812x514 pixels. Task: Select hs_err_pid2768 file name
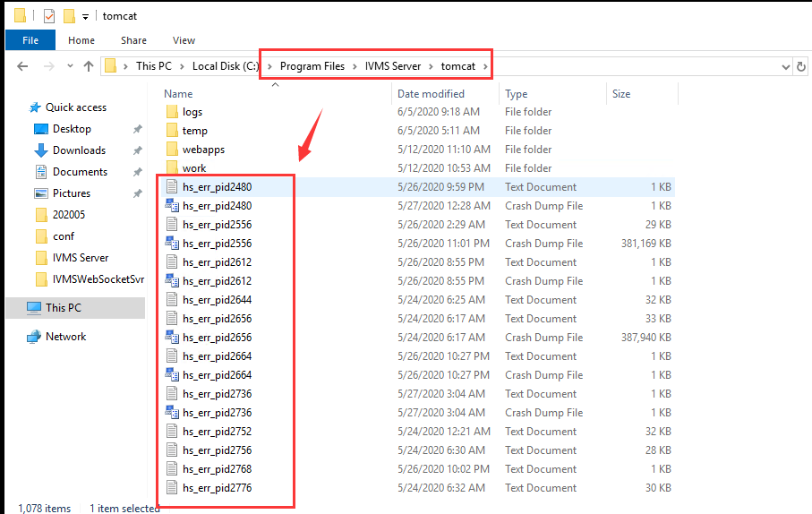[x=217, y=469]
